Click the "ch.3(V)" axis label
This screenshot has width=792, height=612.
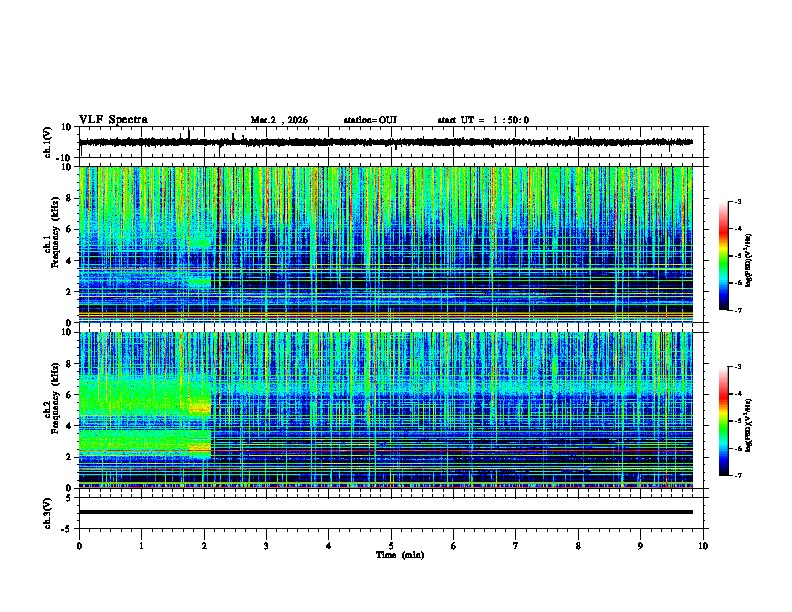pos(48,513)
